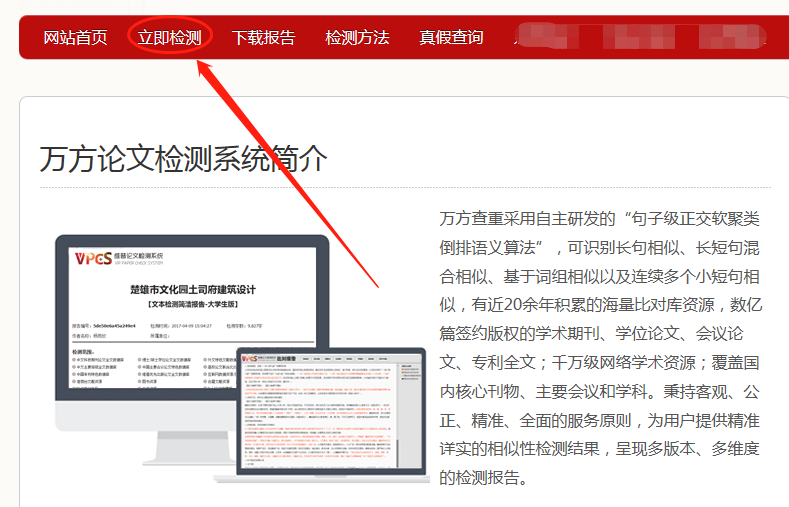The width and height of the screenshot is (789, 507).
Task: Click the introduction paragraph starting with 万方查重
Action: click(600, 347)
